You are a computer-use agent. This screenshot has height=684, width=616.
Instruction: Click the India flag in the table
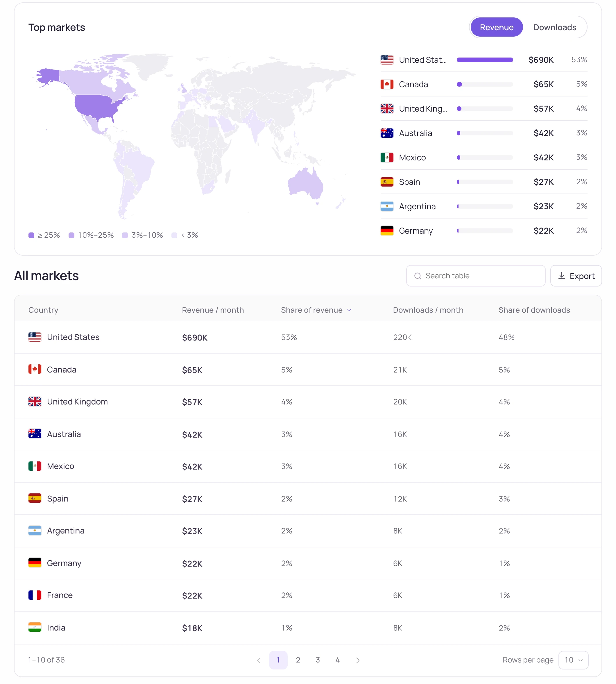click(35, 627)
